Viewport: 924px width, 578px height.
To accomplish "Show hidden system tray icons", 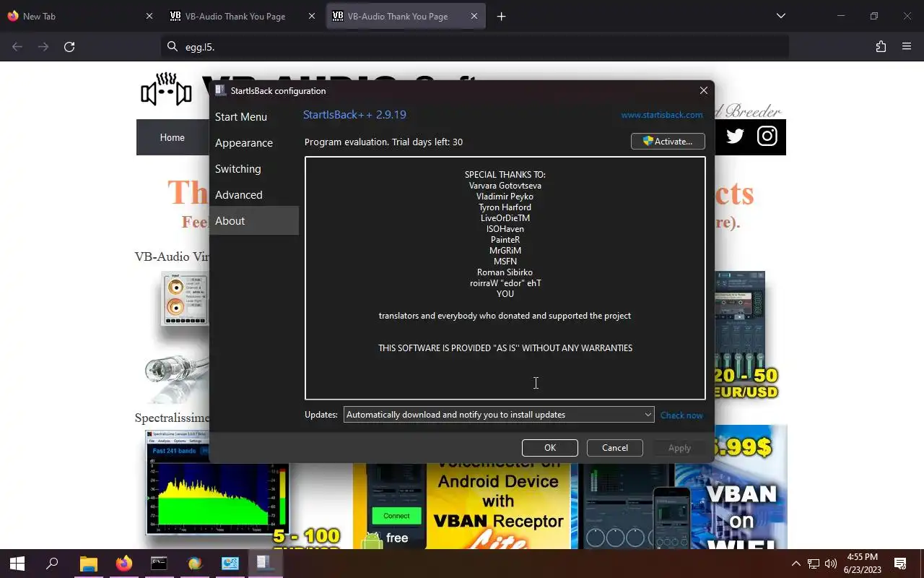I will coord(796,564).
